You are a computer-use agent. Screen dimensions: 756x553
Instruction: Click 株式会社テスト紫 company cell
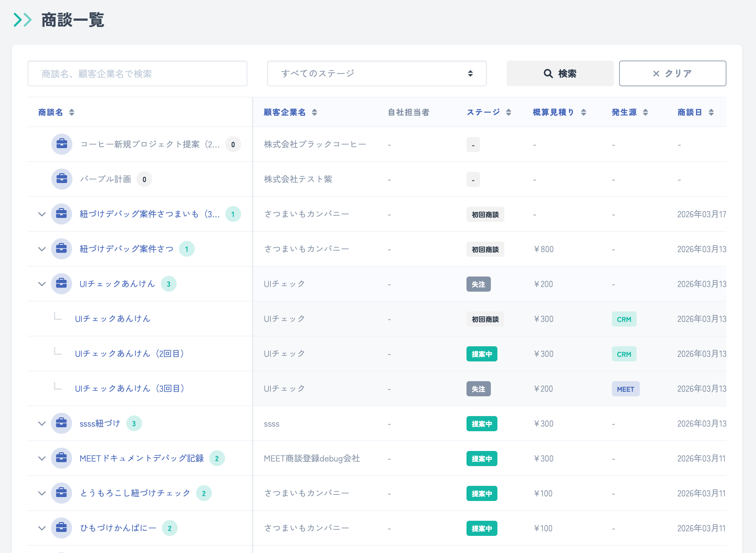(298, 179)
